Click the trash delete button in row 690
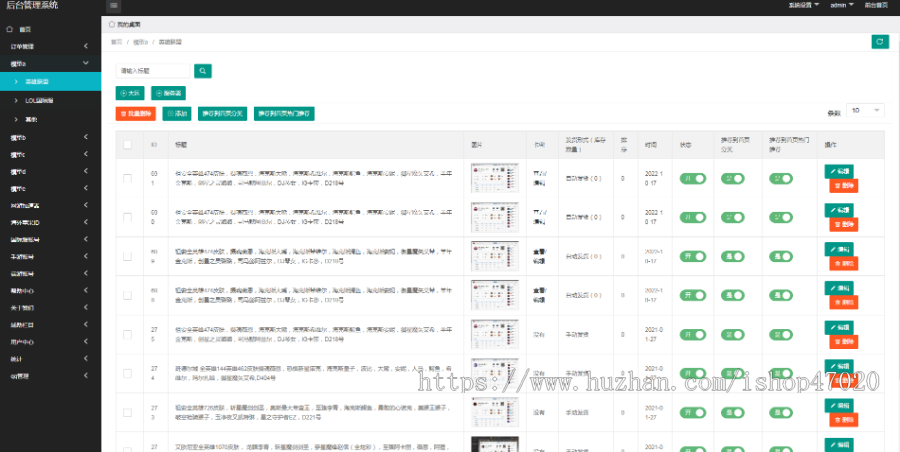 click(x=844, y=225)
